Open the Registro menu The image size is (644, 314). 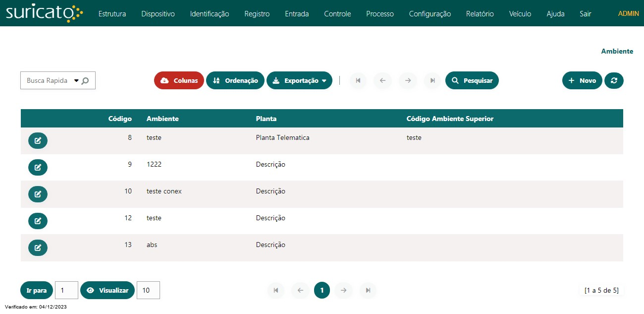pyautogui.click(x=257, y=14)
